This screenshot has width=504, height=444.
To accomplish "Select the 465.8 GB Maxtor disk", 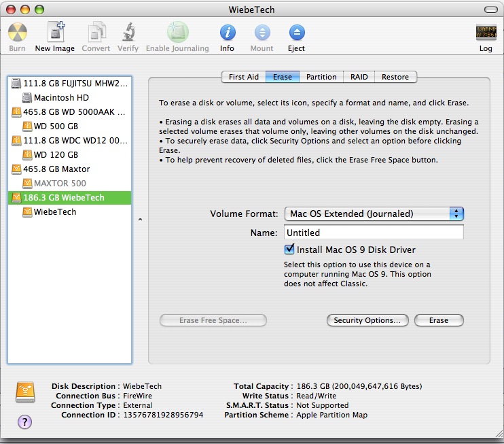I will coord(69,169).
